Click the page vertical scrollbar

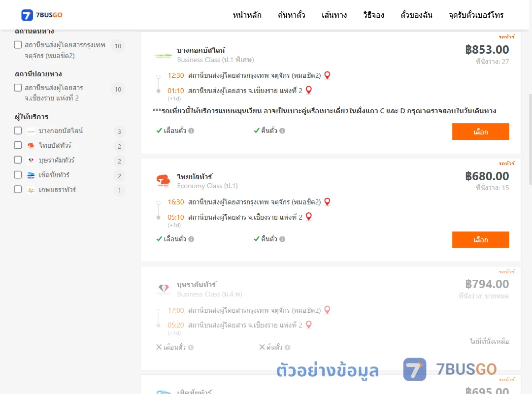coord(531,139)
